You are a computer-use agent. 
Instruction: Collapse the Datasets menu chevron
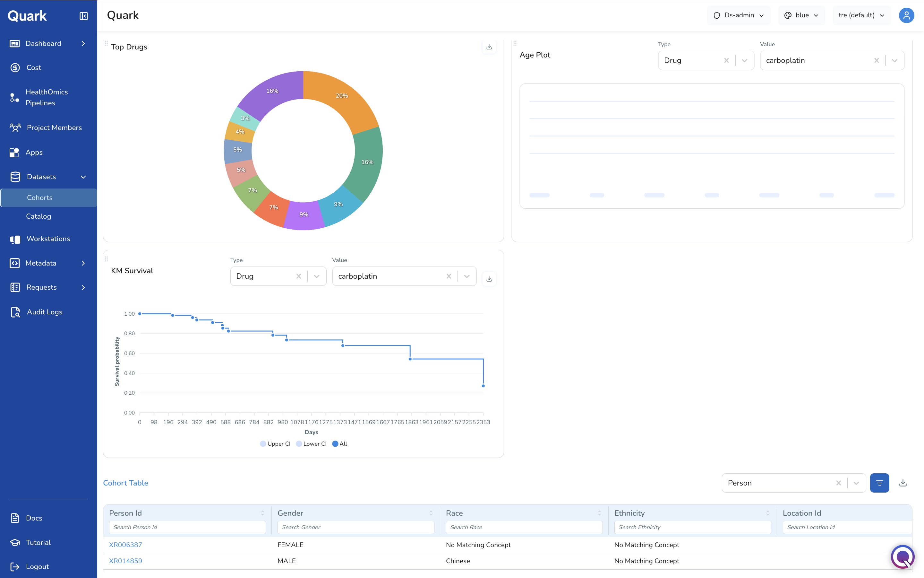coord(83,177)
